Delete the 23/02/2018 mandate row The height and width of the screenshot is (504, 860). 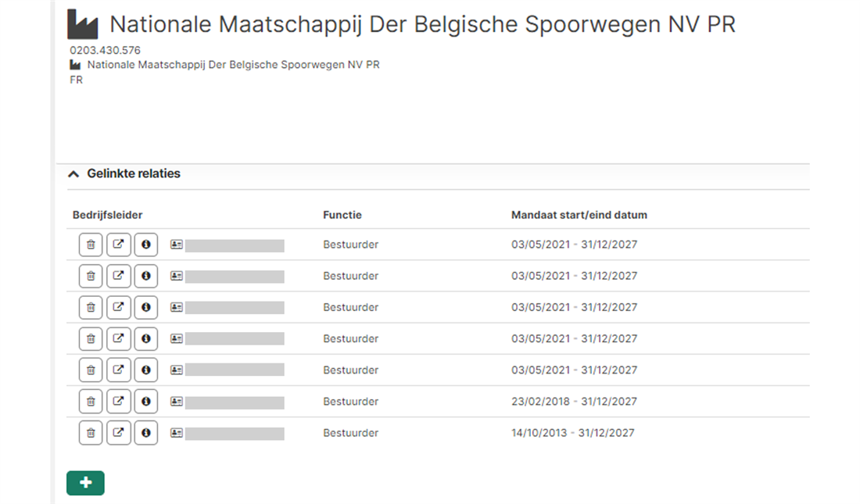[x=91, y=402]
